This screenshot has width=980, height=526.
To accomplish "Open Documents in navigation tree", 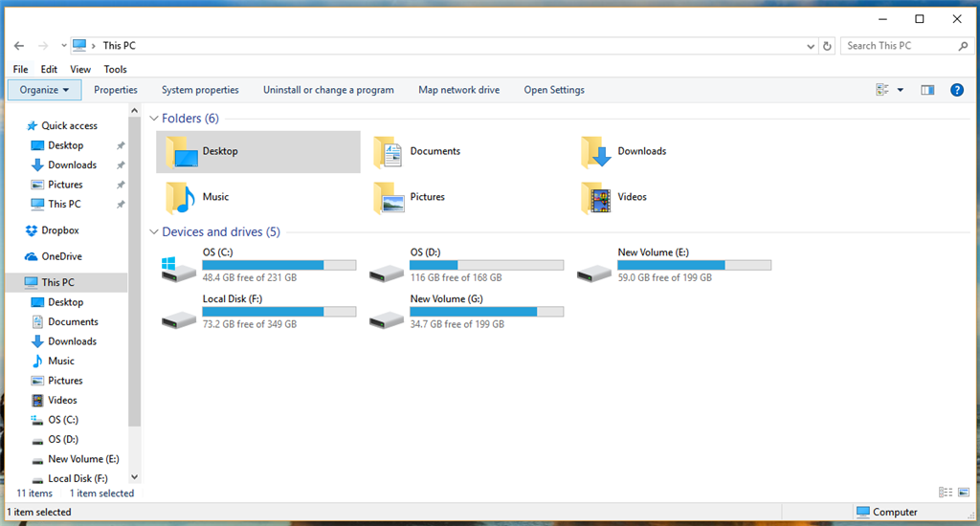I will pyautogui.click(x=73, y=321).
